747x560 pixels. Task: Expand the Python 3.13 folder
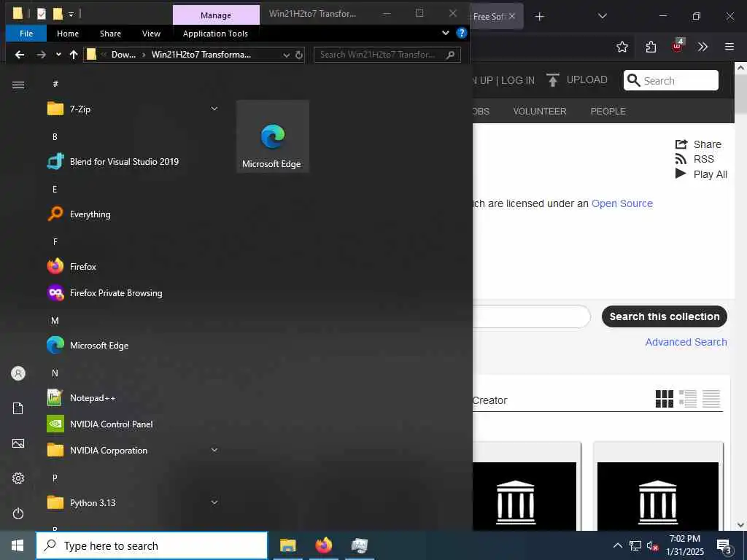[214, 502]
